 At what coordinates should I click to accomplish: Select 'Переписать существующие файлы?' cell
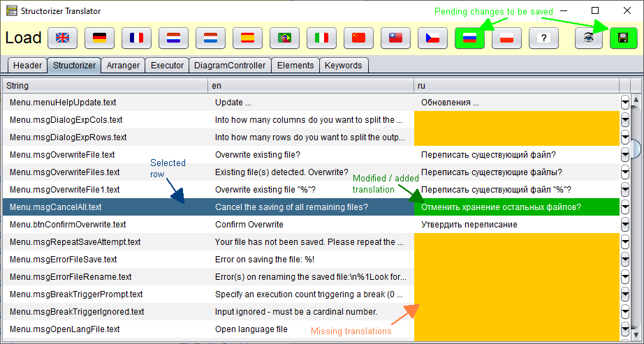[517, 172]
